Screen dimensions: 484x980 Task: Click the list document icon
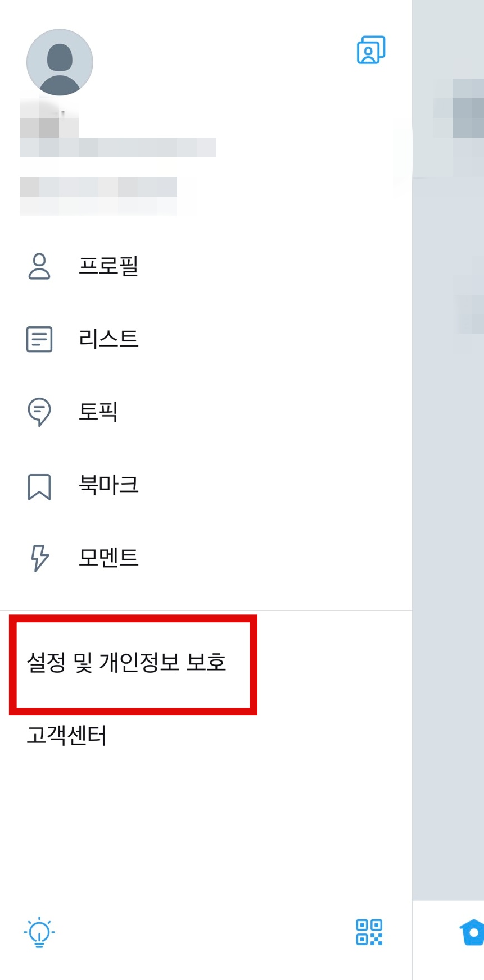coord(39,339)
